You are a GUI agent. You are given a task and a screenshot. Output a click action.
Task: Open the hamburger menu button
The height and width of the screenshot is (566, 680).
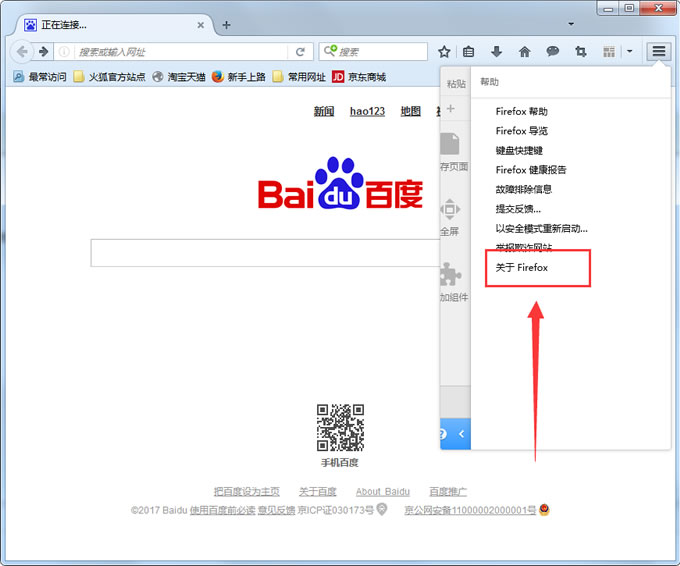pyautogui.click(x=659, y=52)
